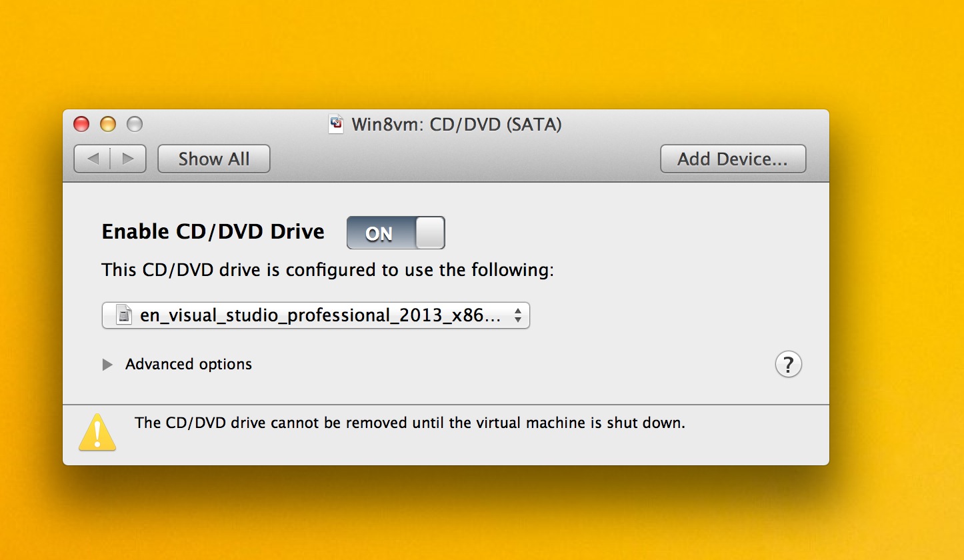The width and height of the screenshot is (964, 560).
Task: Go forward using the right arrow button
Action: coord(128,159)
